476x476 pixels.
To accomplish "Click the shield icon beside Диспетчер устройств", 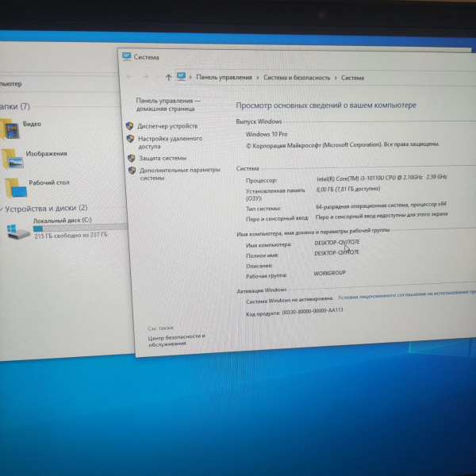I will (129, 126).
